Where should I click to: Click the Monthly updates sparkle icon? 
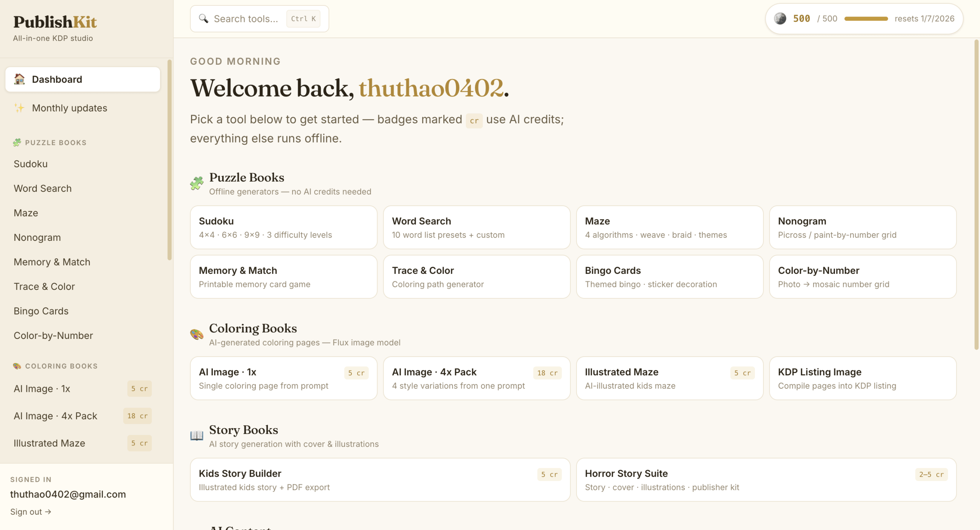pyautogui.click(x=20, y=108)
